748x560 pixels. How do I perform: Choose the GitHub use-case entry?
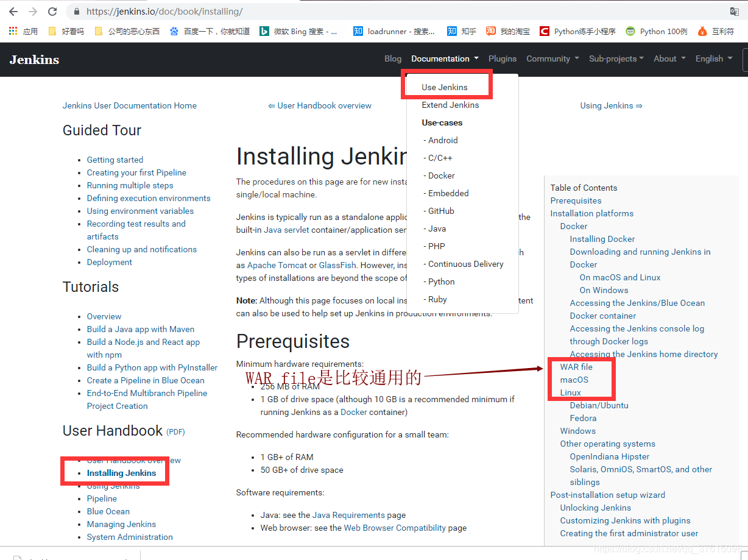[x=439, y=211]
